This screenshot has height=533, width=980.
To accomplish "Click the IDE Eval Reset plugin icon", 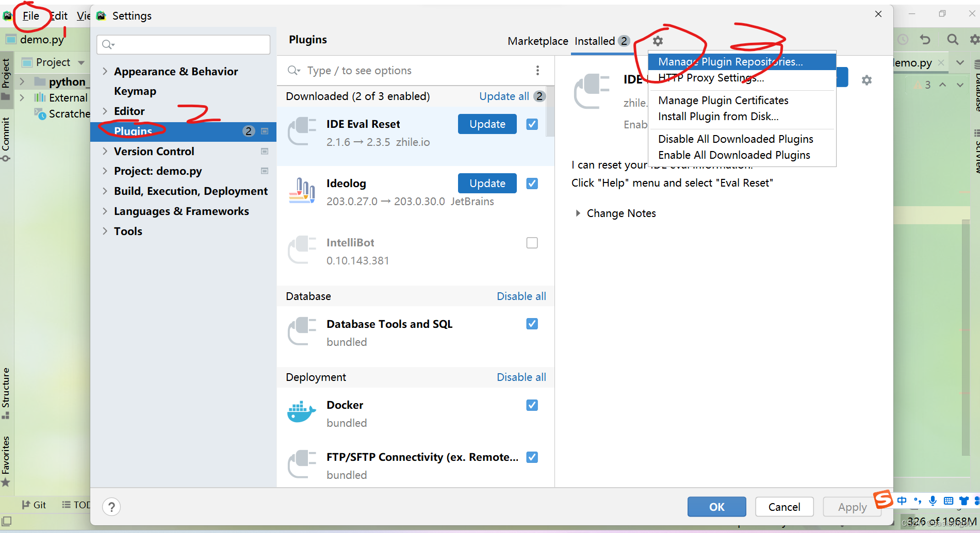I will coord(302,131).
